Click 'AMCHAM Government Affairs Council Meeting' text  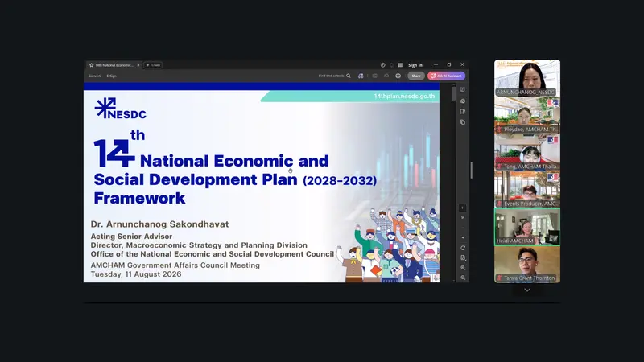tap(175, 265)
